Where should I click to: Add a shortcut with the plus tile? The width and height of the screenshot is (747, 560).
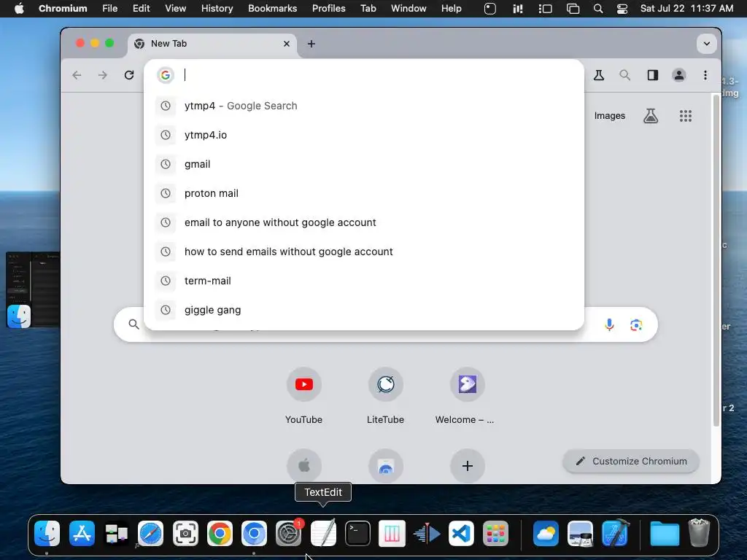pyautogui.click(x=468, y=466)
